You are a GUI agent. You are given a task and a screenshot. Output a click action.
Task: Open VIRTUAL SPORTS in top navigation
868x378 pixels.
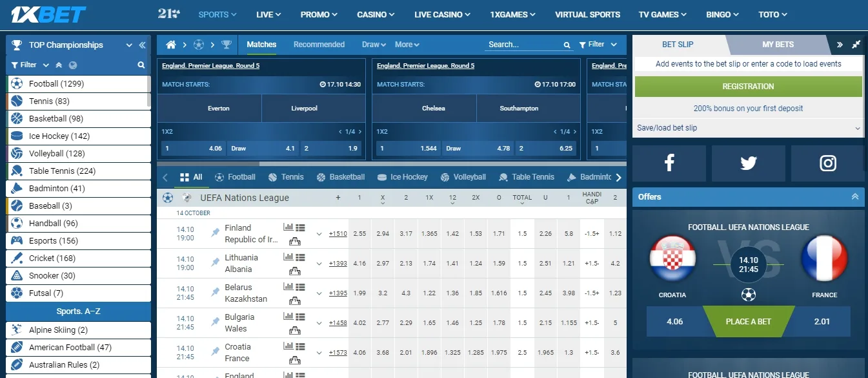pos(587,14)
